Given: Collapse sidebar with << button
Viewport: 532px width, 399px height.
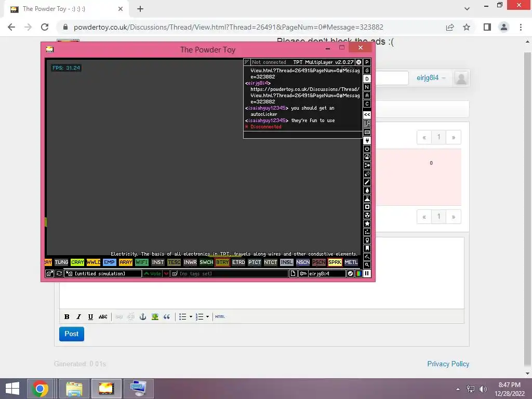Looking at the screenshot, I should click(367, 114).
